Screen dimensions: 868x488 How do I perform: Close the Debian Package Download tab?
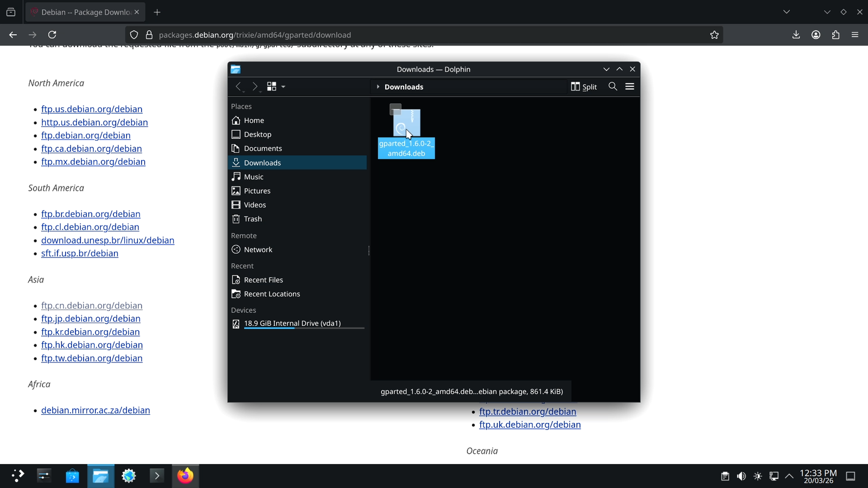click(x=137, y=12)
